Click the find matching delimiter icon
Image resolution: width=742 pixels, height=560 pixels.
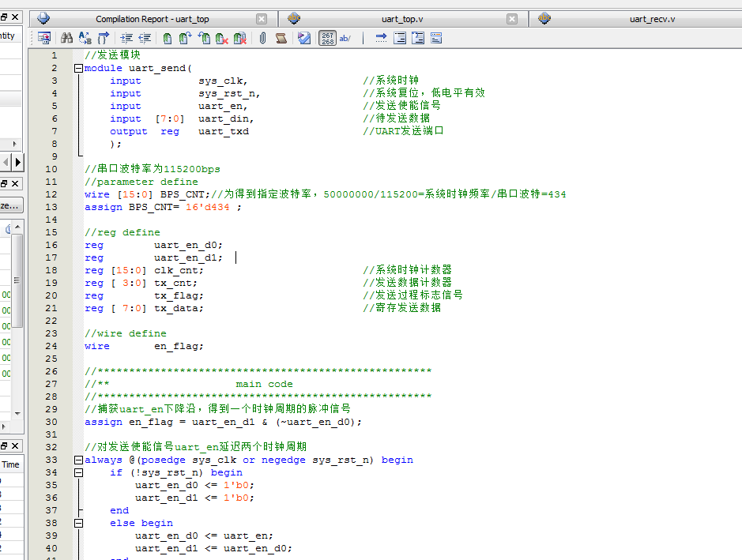[104, 38]
